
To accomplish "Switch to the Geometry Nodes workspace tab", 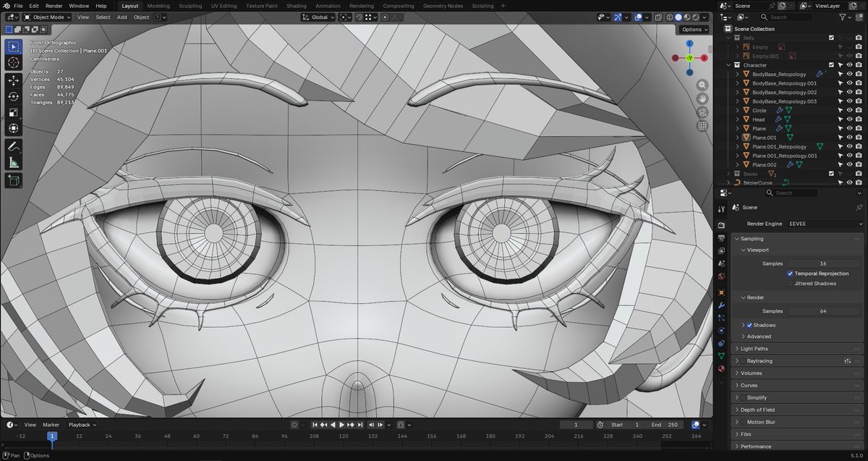I will (x=443, y=6).
